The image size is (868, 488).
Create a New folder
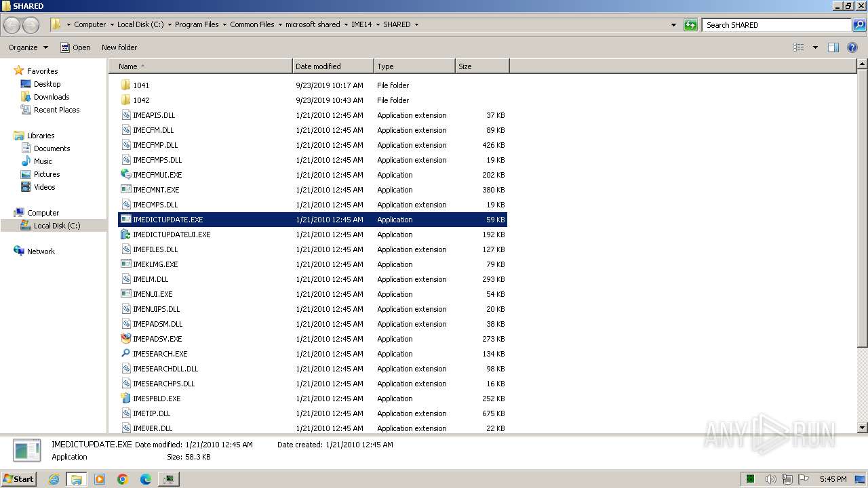pos(119,47)
